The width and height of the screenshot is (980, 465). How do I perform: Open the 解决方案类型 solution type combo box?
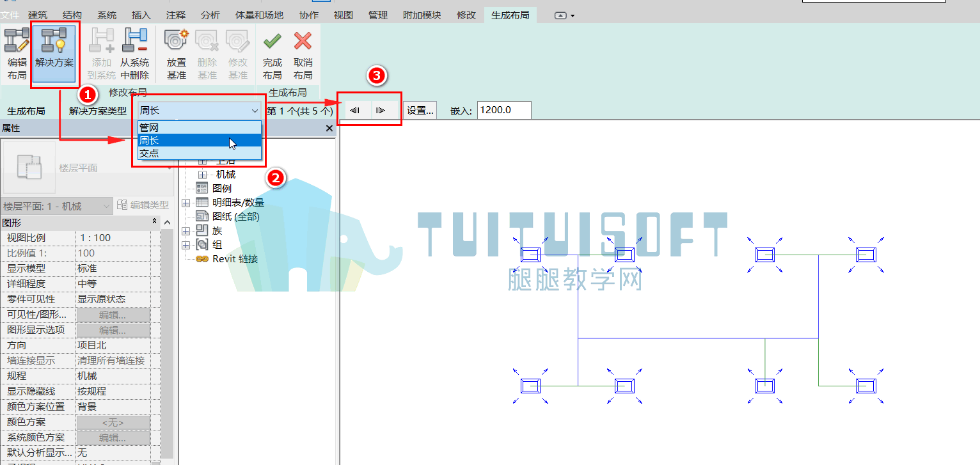(x=200, y=111)
